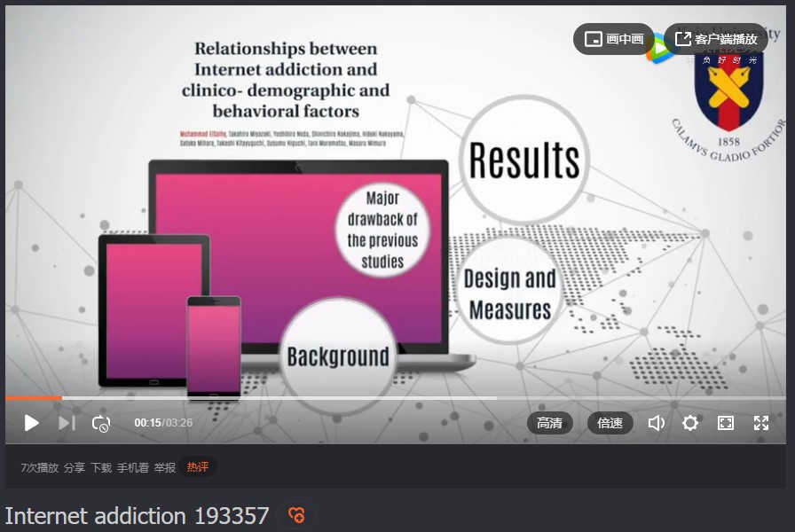795x532 pixels.
Task: Open the 倍速 playback speed menu
Action: pyautogui.click(x=610, y=423)
